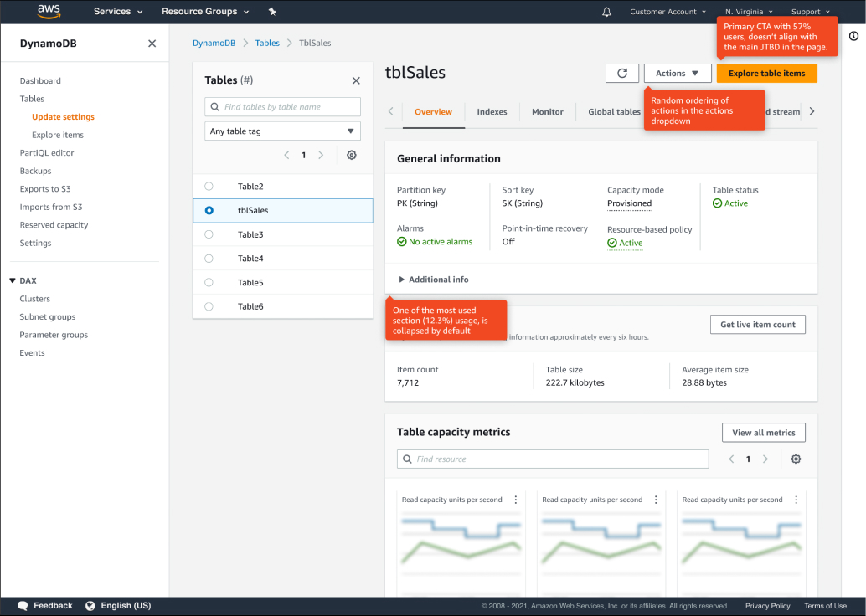Switch to the Indexes tab
Viewport: 866px width, 616px height.
[x=492, y=112]
